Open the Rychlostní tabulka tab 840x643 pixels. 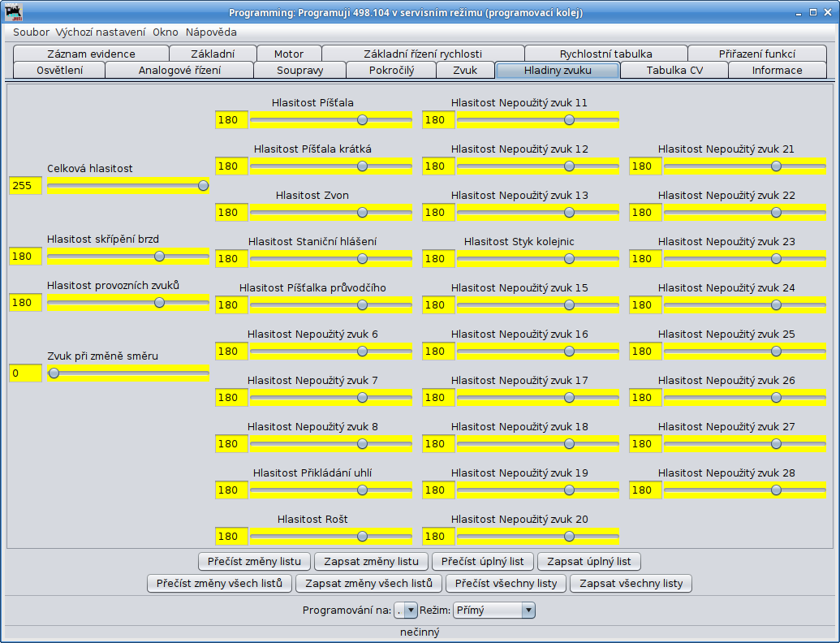click(x=605, y=54)
